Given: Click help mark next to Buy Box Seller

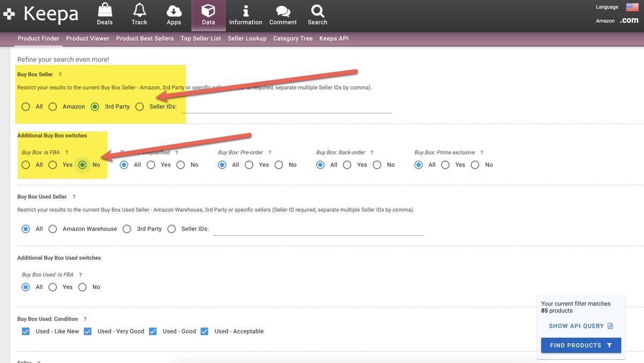Looking at the screenshot, I should click(60, 75).
